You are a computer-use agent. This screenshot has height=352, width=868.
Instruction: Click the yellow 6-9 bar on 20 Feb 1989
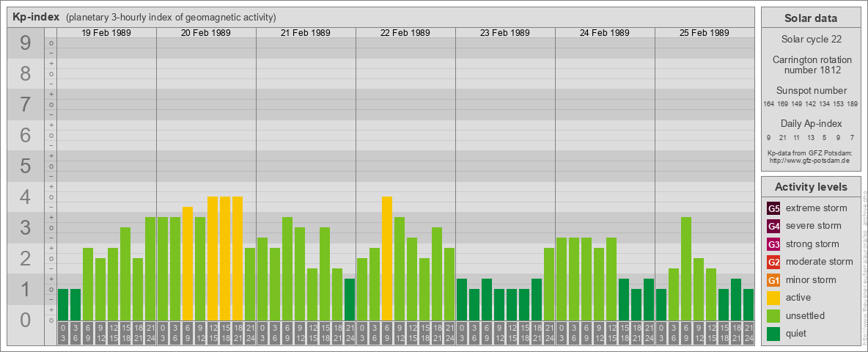188,263
